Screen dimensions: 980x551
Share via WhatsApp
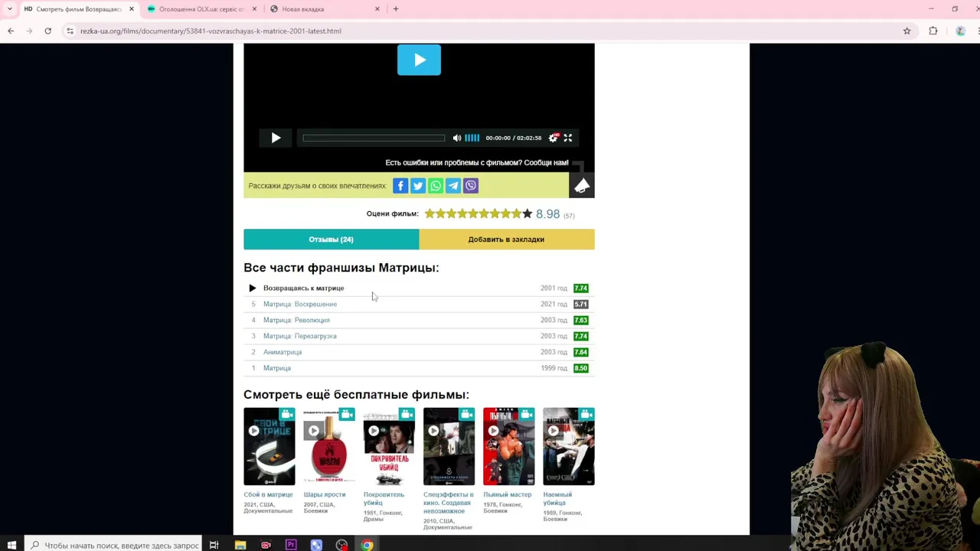pyautogui.click(x=436, y=186)
